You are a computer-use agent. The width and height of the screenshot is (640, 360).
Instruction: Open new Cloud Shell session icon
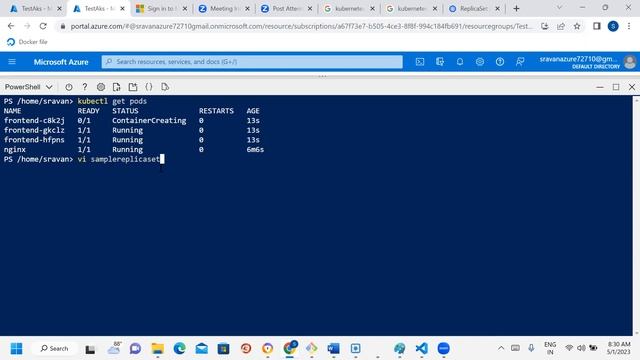click(x=133, y=87)
